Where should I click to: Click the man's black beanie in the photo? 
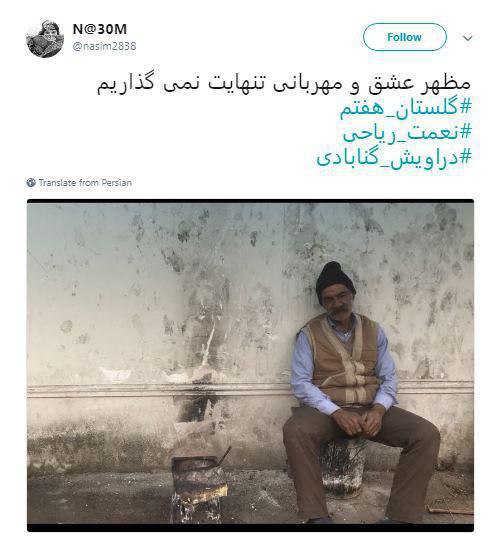coord(334,281)
